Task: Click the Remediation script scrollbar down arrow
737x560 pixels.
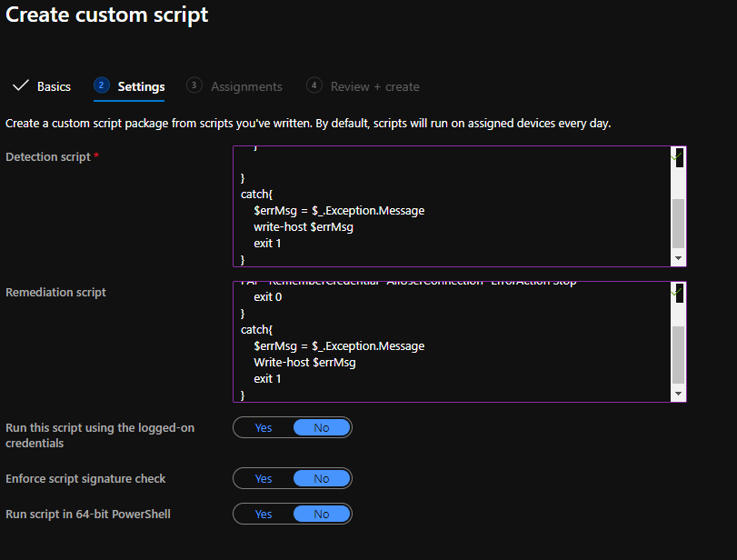Action: pyautogui.click(x=678, y=394)
